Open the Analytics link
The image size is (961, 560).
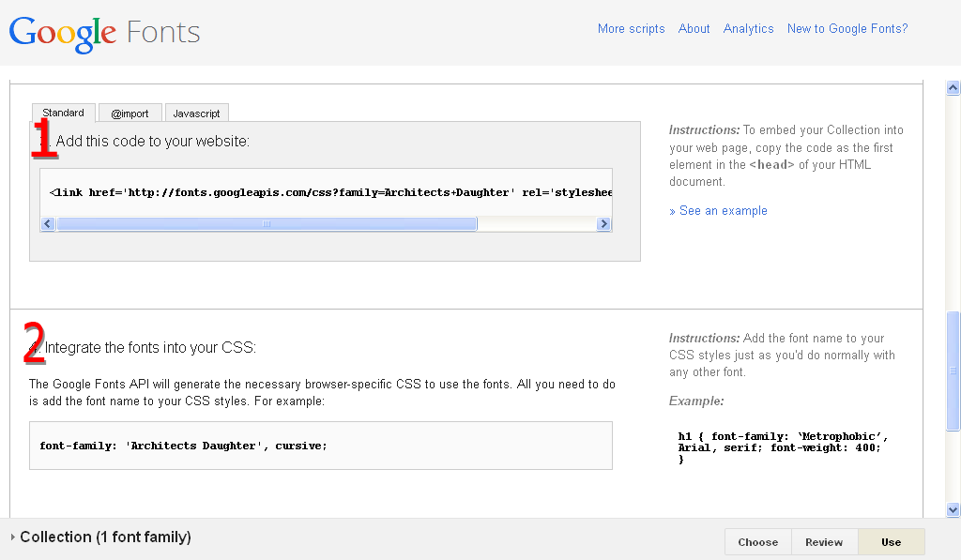(x=748, y=29)
